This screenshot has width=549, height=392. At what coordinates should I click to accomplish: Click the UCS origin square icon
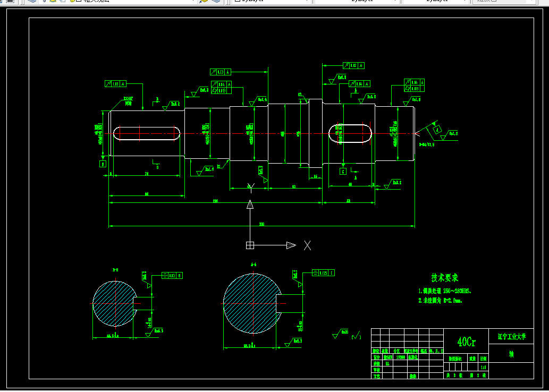click(x=250, y=245)
